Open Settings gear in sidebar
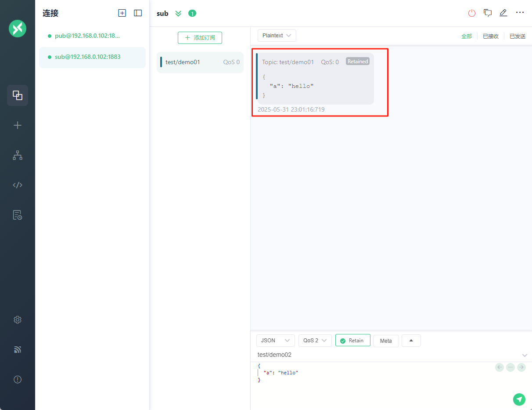532x410 pixels. click(x=18, y=320)
